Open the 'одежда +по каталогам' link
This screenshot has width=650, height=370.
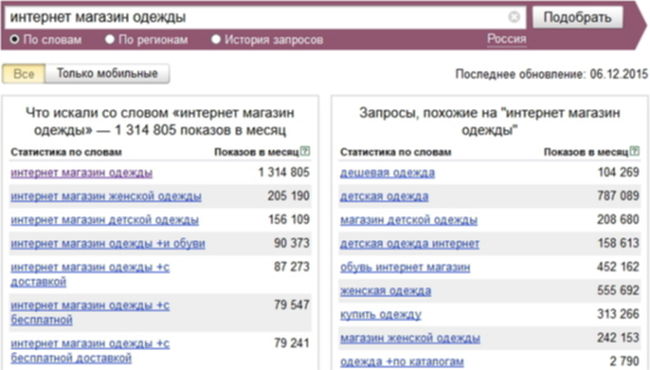coord(402,362)
